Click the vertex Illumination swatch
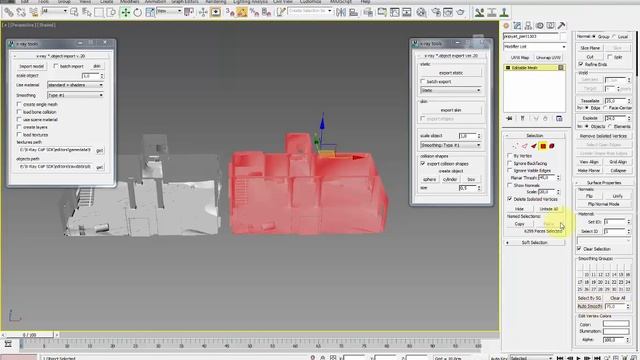The width and height of the screenshot is (640, 360). [616, 331]
